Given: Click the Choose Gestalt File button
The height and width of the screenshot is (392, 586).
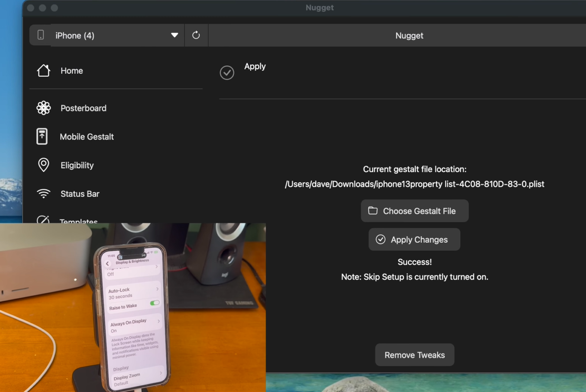Looking at the screenshot, I should tap(414, 211).
